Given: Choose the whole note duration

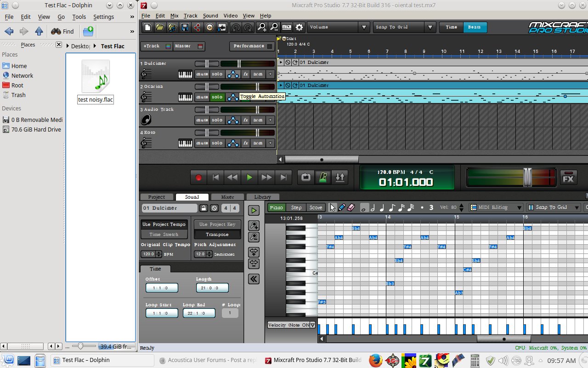Looking at the screenshot, I should click(364, 208).
